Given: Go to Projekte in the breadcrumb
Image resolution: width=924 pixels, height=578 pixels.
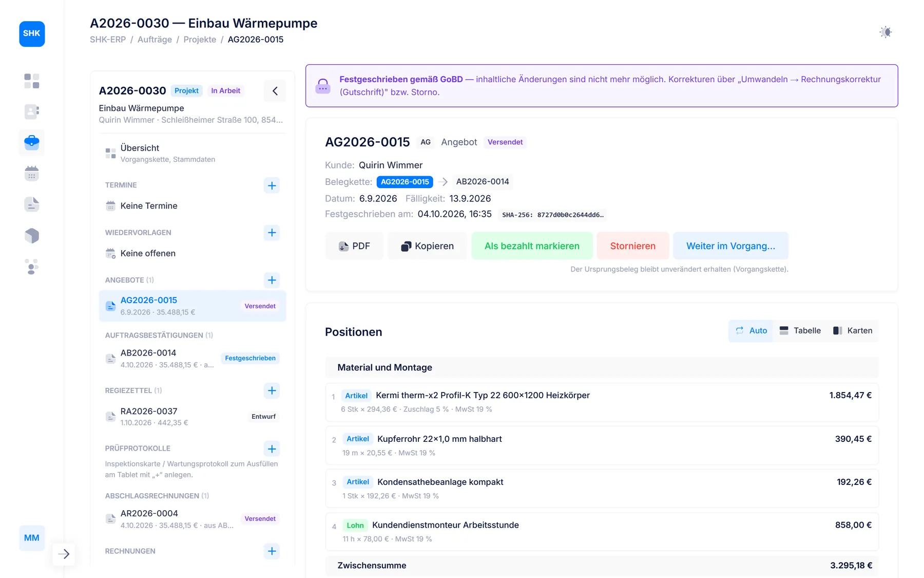Looking at the screenshot, I should tap(200, 40).
